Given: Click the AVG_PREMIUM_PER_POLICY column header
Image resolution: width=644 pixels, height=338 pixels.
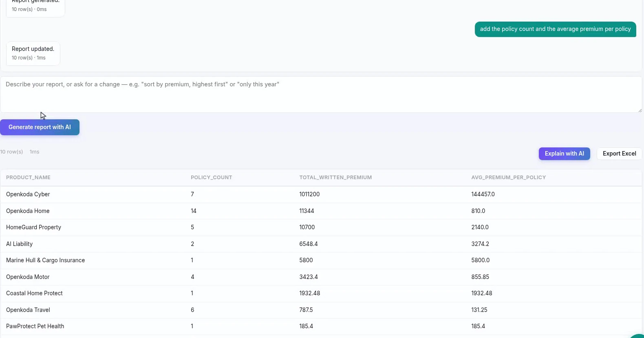Looking at the screenshot, I should click(x=508, y=178).
